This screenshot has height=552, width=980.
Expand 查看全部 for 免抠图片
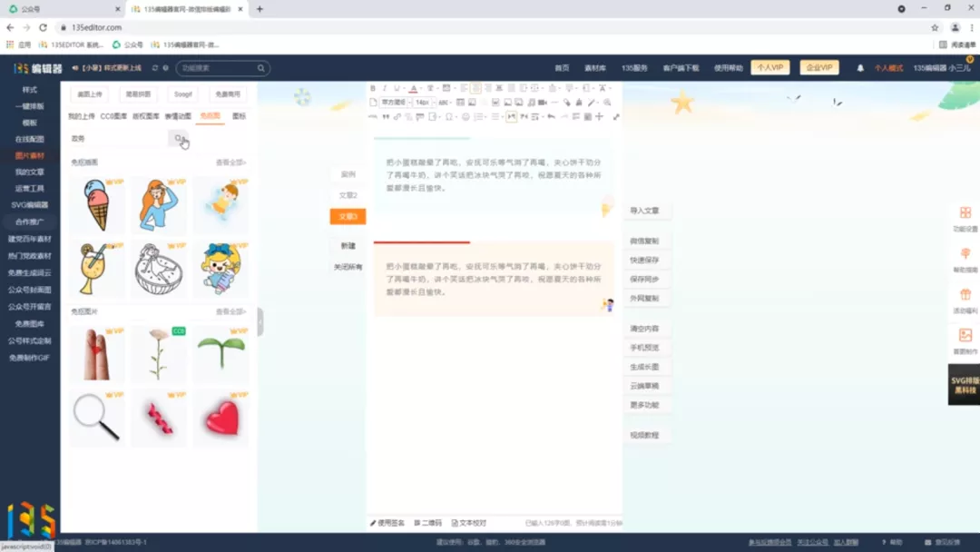tap(230, 312)
